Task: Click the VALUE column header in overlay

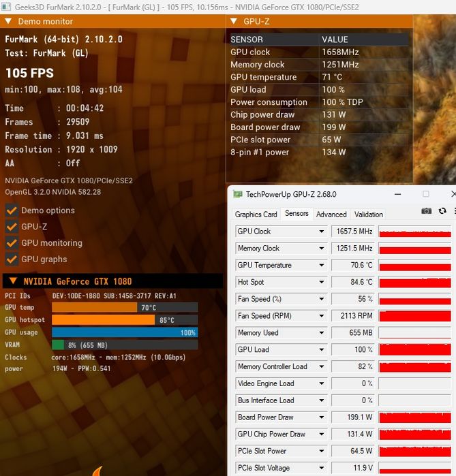Action: [335, 39]
